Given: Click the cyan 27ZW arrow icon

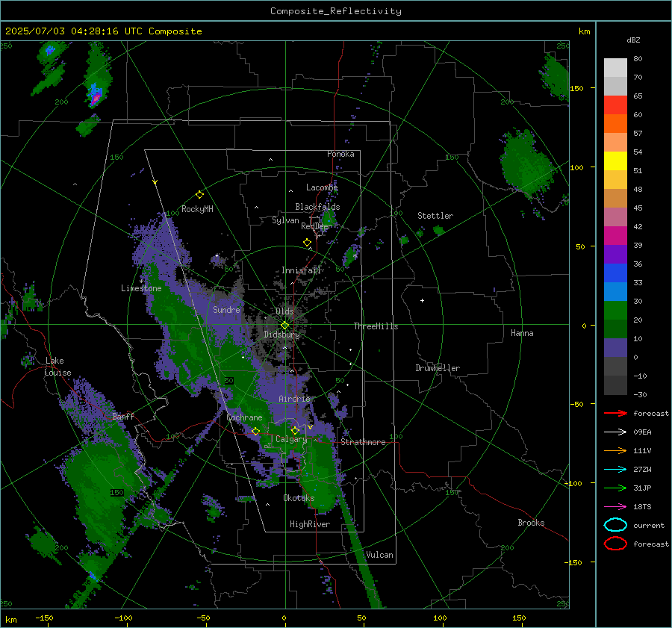Looking at the screenshot, I should click(x=615, y=470).
